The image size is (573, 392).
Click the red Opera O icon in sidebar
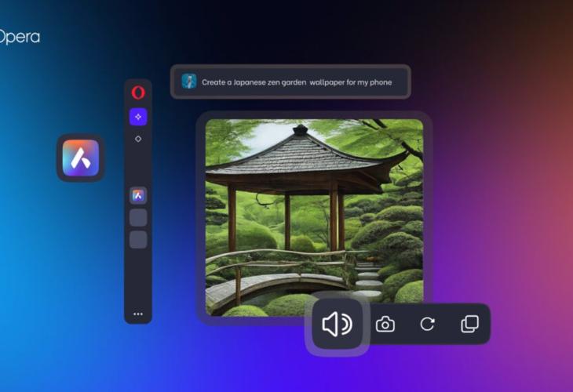click(138, 93)
